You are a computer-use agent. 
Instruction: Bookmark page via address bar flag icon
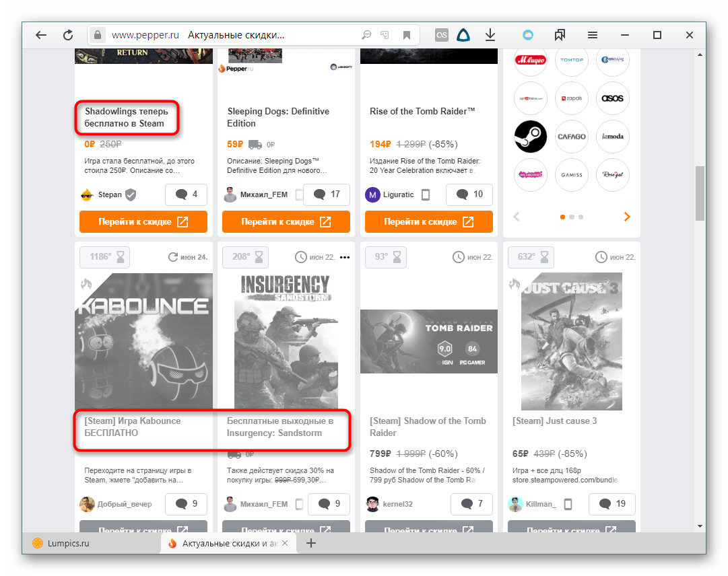[x=407, y=35]
